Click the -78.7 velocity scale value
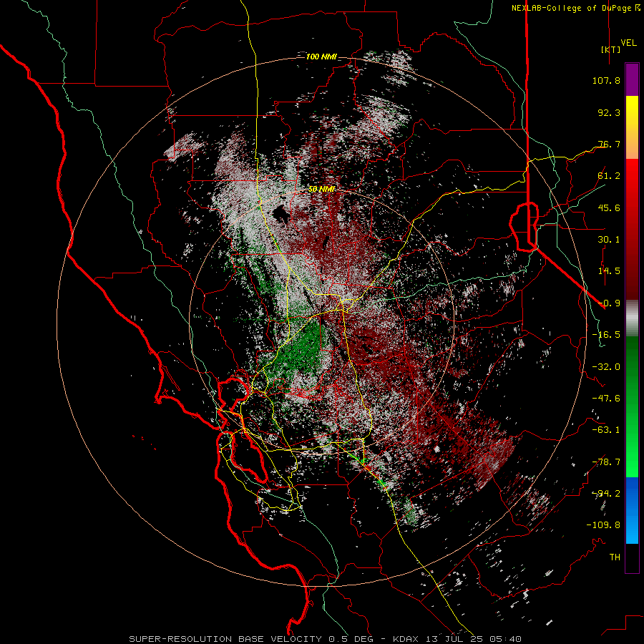Image resolution: width=644 pixels, height=644 pixels. (x=606, y=462)
